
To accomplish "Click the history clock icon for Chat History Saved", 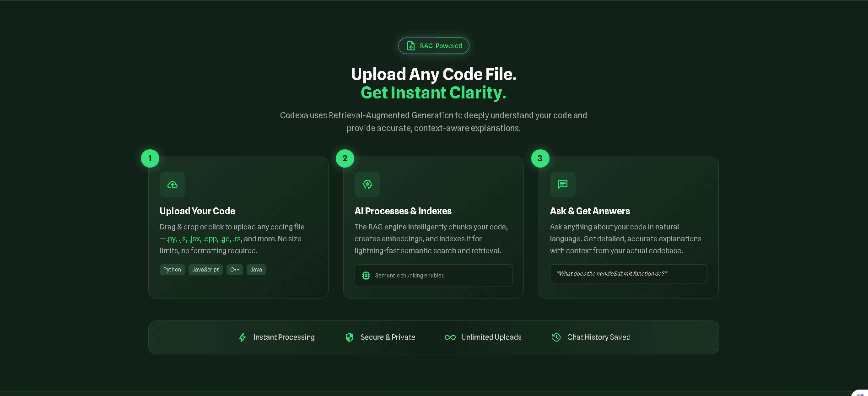I will (556, 337).
